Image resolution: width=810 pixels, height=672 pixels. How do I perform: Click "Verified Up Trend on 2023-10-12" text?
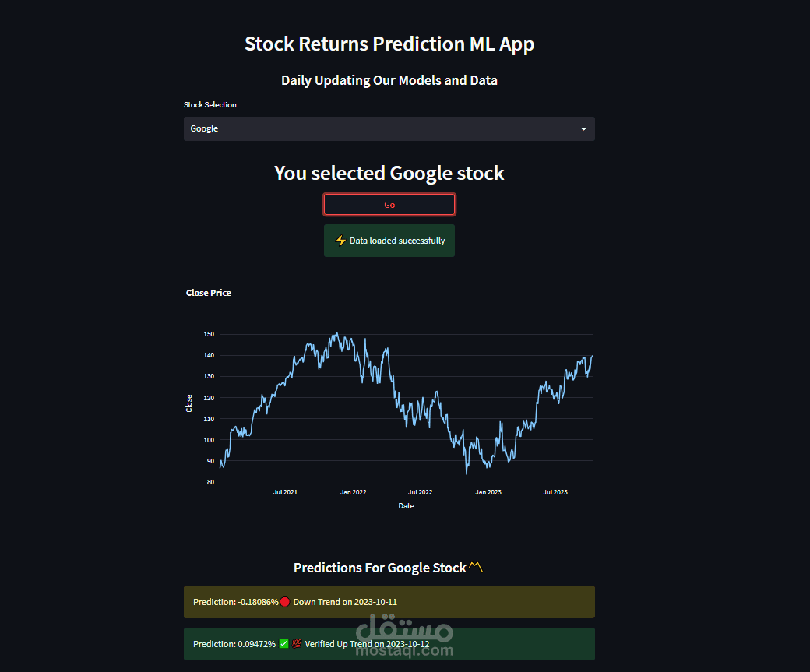(x=367, y=644)
